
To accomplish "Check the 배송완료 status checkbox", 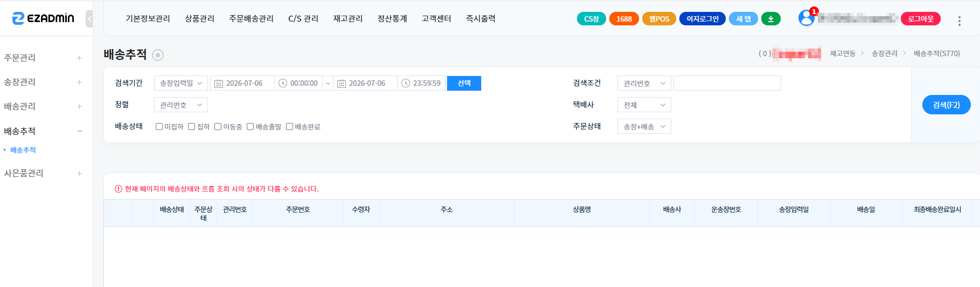I will pos(289,127).
